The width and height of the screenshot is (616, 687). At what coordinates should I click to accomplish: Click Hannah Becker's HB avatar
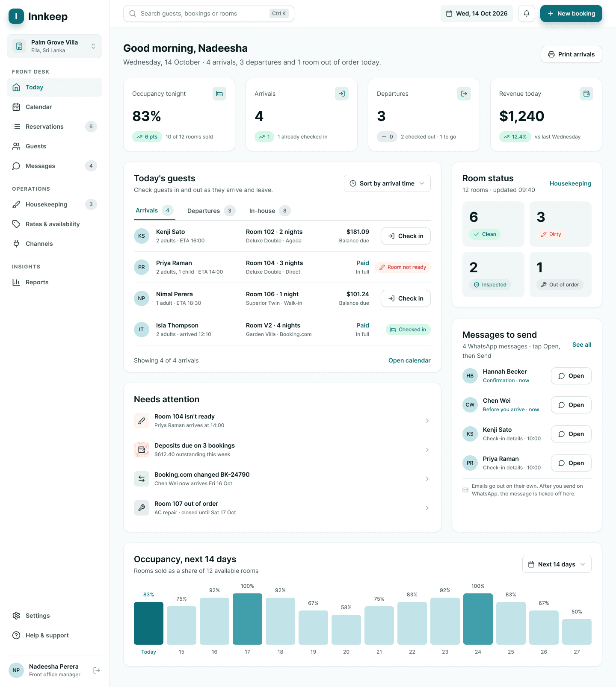tap(470, 376)
